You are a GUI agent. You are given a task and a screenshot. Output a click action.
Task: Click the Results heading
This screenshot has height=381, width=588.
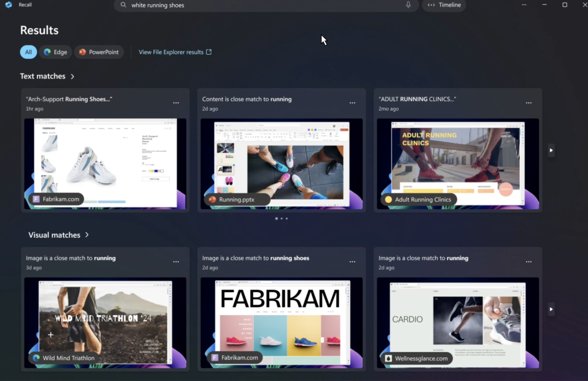(39, 30)
